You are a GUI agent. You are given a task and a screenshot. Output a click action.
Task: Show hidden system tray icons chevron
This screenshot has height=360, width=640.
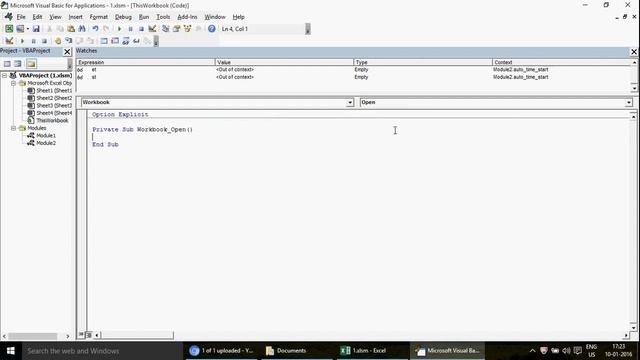(532, 351)
